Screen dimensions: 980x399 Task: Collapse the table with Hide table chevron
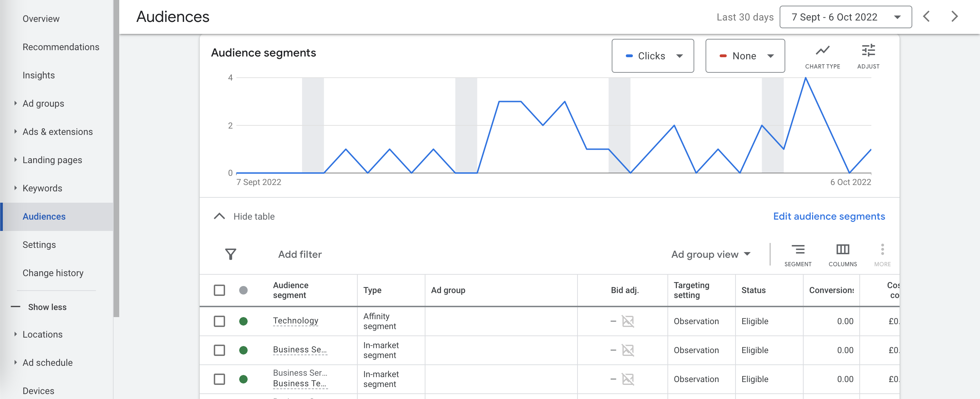click(x=219, y=216)
